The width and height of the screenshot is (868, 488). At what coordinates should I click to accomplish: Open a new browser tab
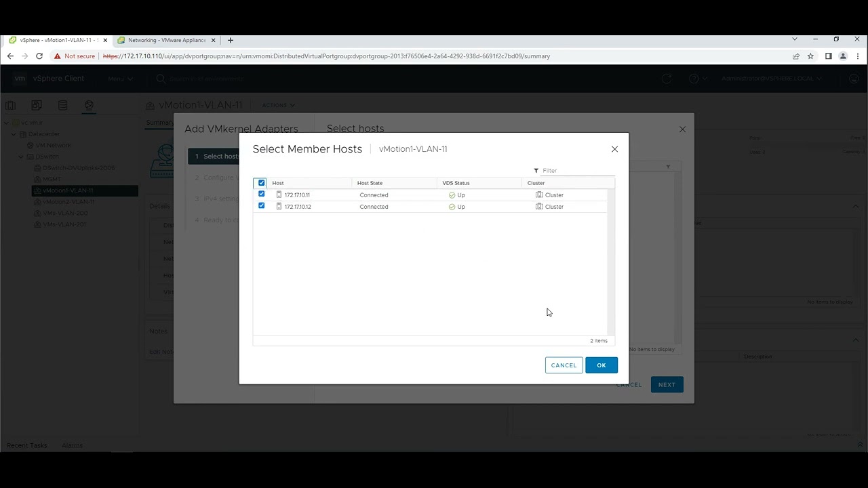231,40
